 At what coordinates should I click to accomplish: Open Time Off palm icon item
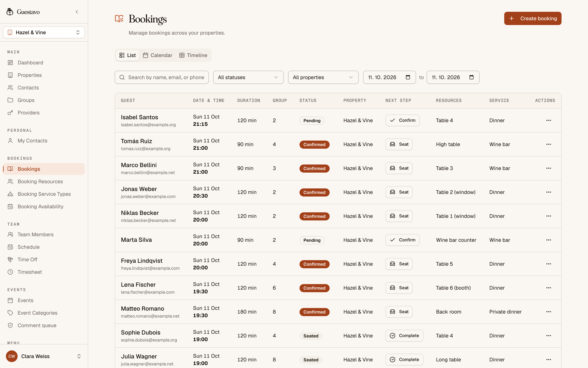pos(44,259)
